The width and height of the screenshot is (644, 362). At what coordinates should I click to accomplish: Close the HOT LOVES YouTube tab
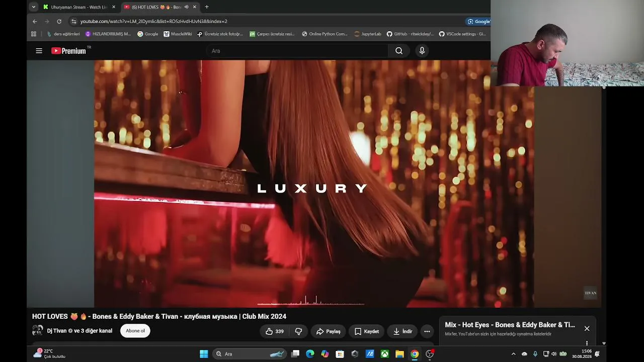point(195,7)
